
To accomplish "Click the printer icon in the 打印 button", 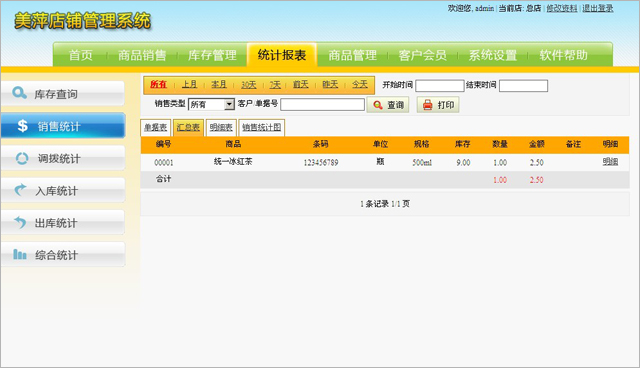I will 427,105.
